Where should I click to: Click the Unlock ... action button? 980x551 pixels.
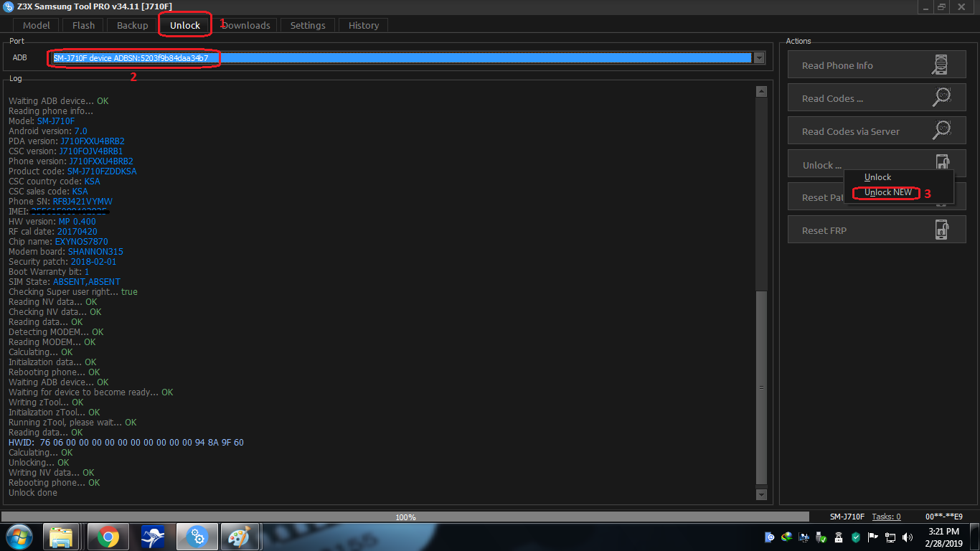(877, 164)
